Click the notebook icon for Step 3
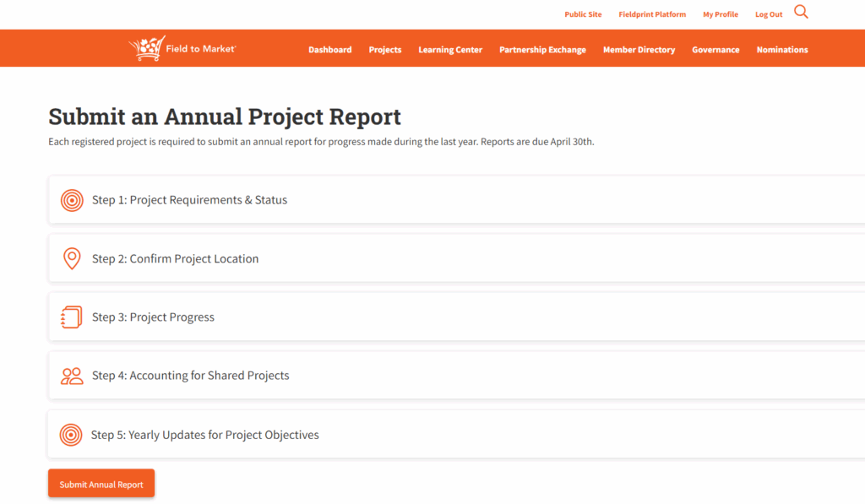 (72, 317)
